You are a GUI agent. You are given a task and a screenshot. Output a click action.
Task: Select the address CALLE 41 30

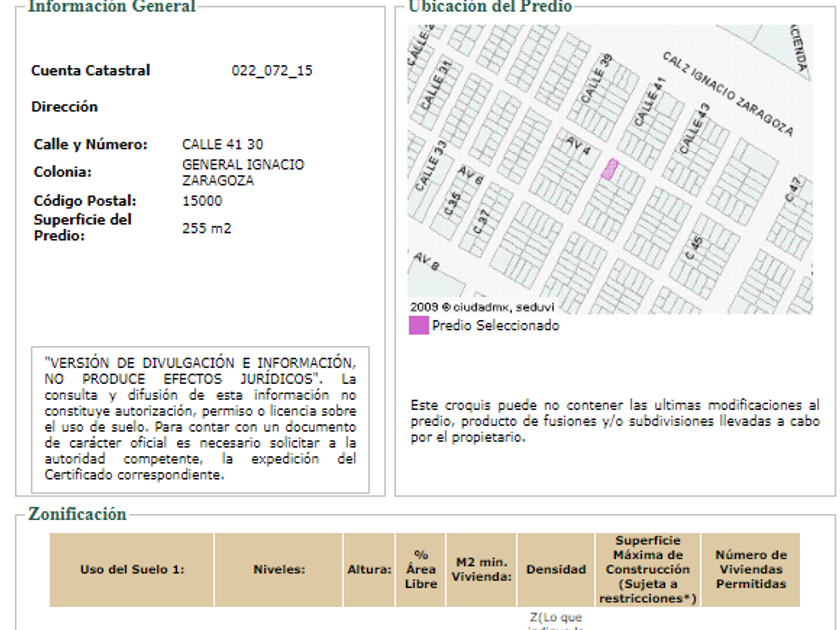point(222,145)
